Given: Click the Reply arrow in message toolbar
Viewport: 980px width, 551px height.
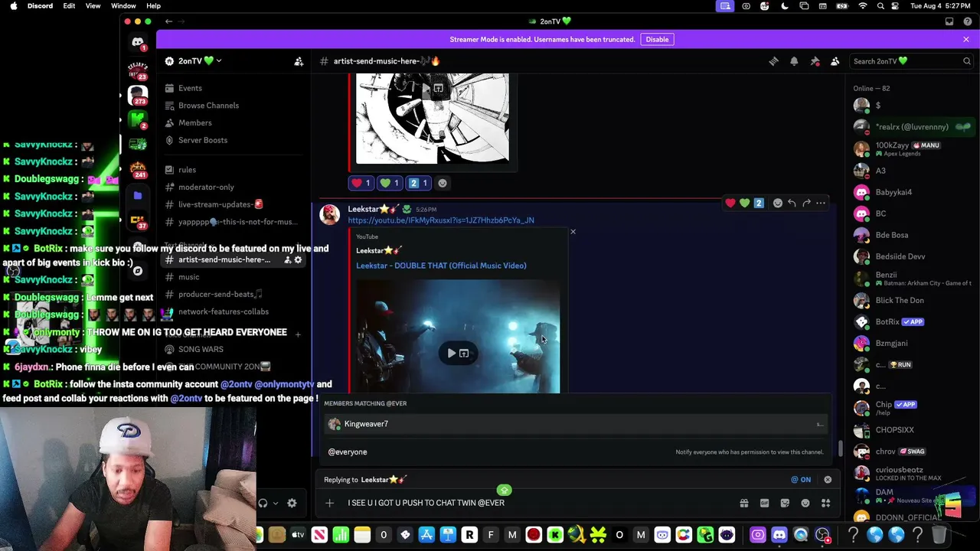Looking at the screenshot, I should pyautogui.click(x=792, y=203).
